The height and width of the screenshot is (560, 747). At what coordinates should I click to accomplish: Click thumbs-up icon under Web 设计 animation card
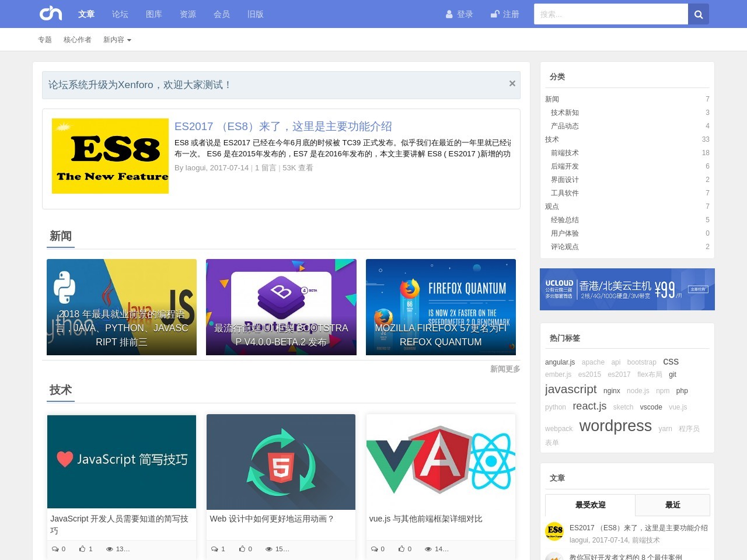(x=242, y=549)
